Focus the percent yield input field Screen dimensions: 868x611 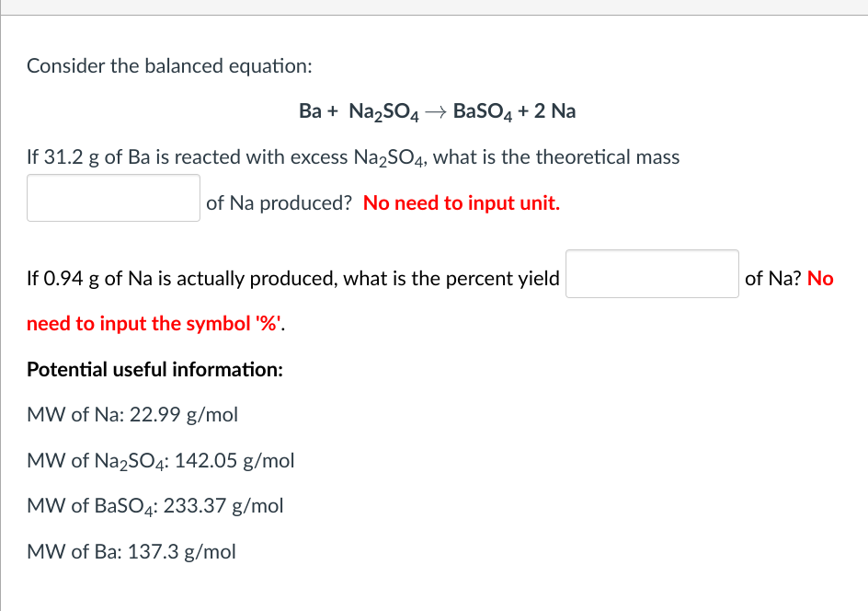pyautogui.click(x=651, y=274)
